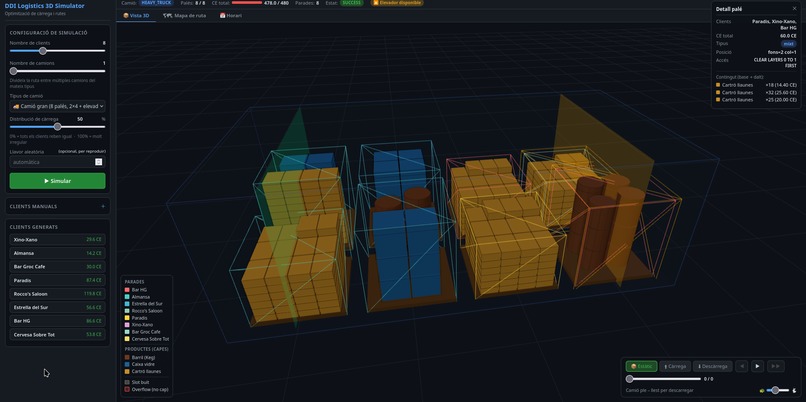Select the Càrrega mode button
The height and width of the screenshot is (402, 806).
click(675, 367)
